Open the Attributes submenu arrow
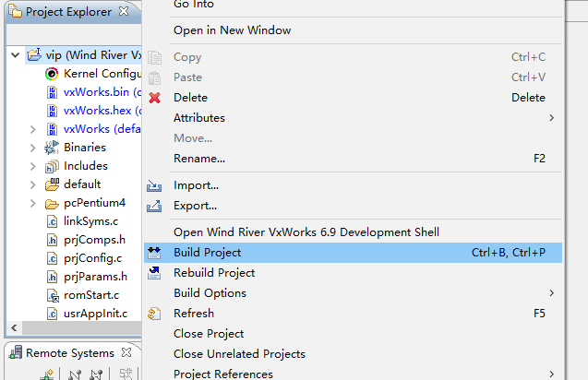Image resolution: width=588 pixels, height=380 pixels. 551,118
